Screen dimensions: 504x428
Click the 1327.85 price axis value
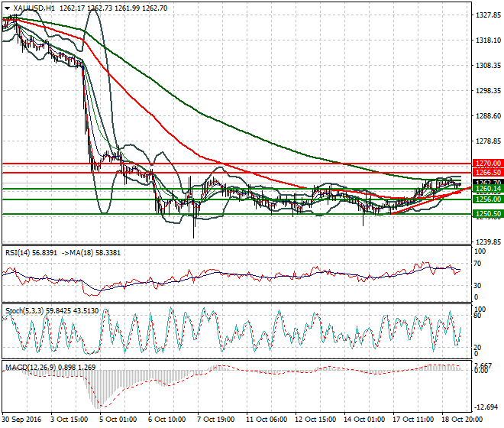[x=488, y=15]
